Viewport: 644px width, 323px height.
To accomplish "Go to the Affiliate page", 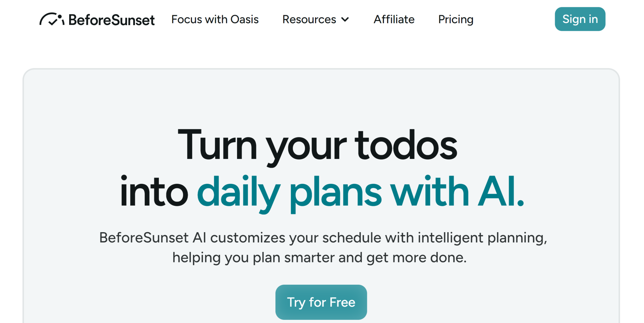I will pos(394,19).
